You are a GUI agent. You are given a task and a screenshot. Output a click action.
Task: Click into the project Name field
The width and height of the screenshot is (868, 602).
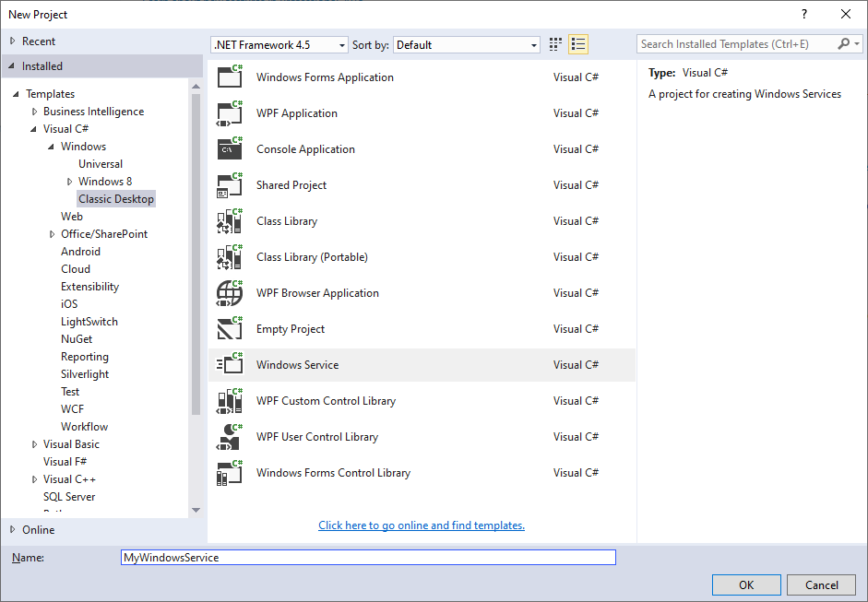coord(368,557)
